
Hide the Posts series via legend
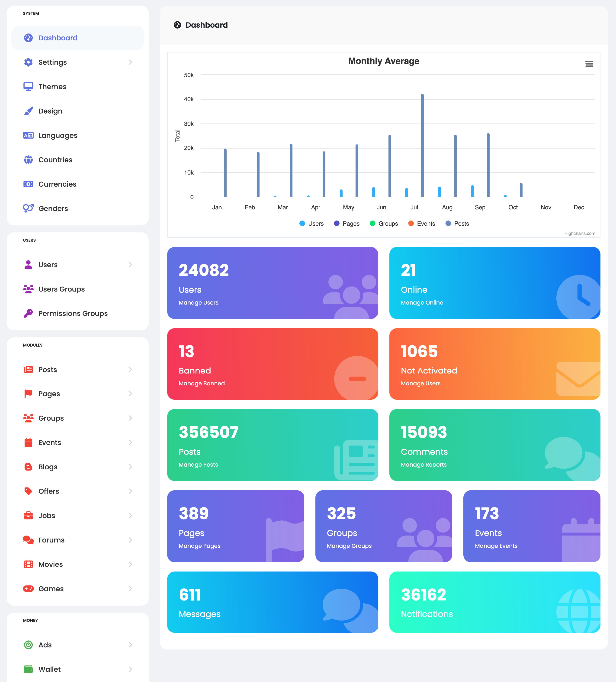click(x=461, y=224)
